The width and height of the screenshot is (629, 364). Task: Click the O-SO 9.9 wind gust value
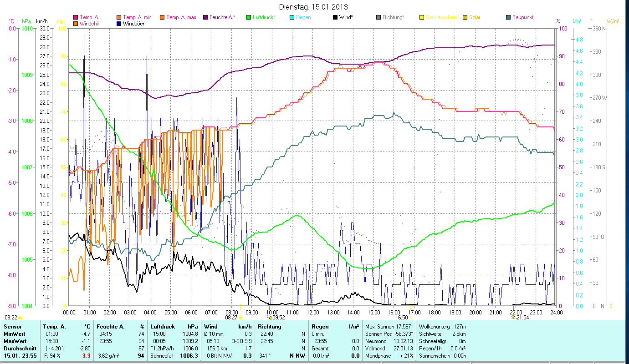(241, 341)
